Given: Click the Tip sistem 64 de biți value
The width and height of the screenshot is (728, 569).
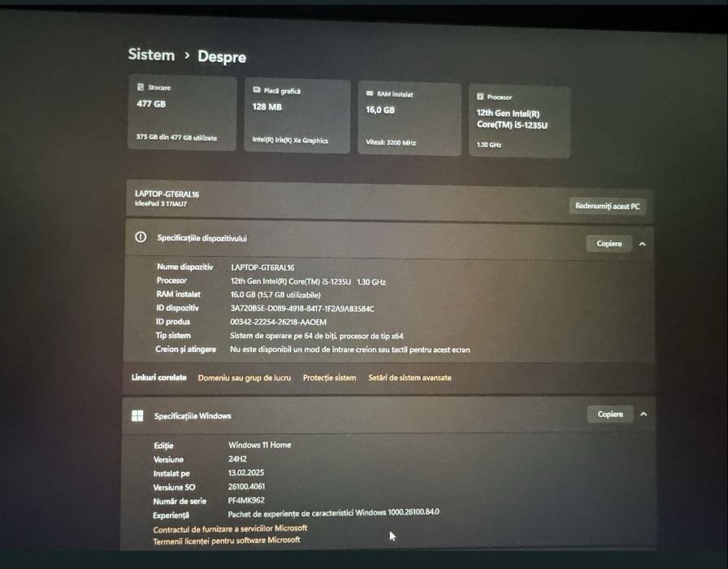Looking at the screenshot, I should click(x=317, y=336).
